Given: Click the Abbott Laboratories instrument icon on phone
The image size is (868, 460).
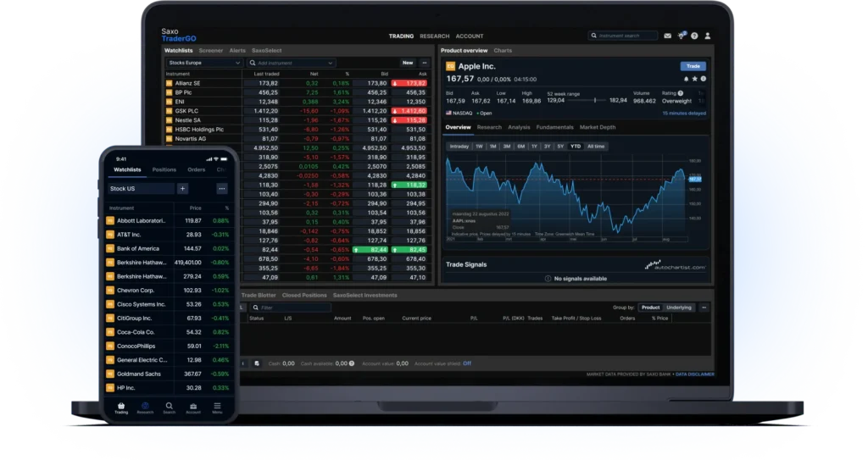Looking at the screenshot, I should pos(110,221).
